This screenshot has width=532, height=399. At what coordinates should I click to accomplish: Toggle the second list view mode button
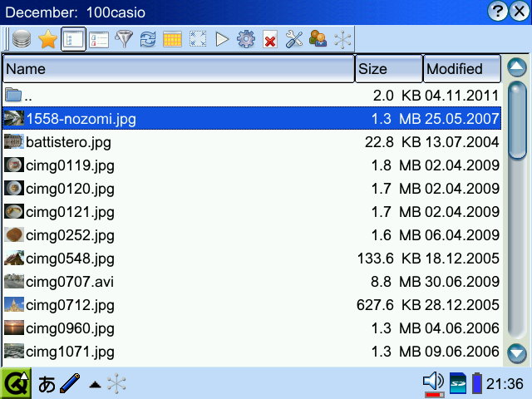(99, 39)
